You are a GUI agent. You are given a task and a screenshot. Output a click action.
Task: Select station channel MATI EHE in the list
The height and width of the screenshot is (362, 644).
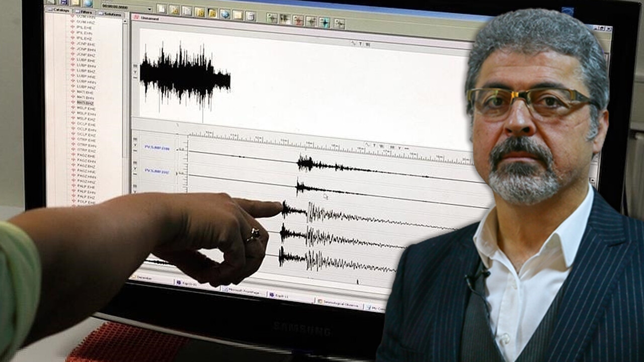[86, 92]
